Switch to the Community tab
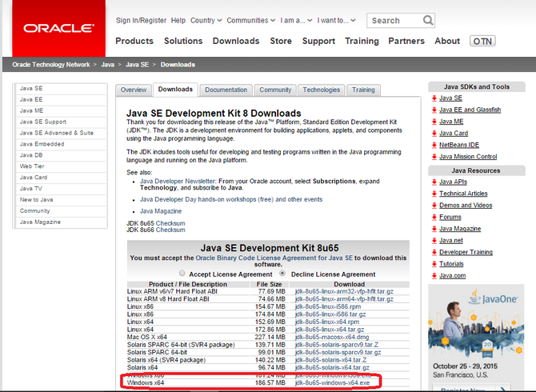Screen dimensions: 536x392 point(275,90)
